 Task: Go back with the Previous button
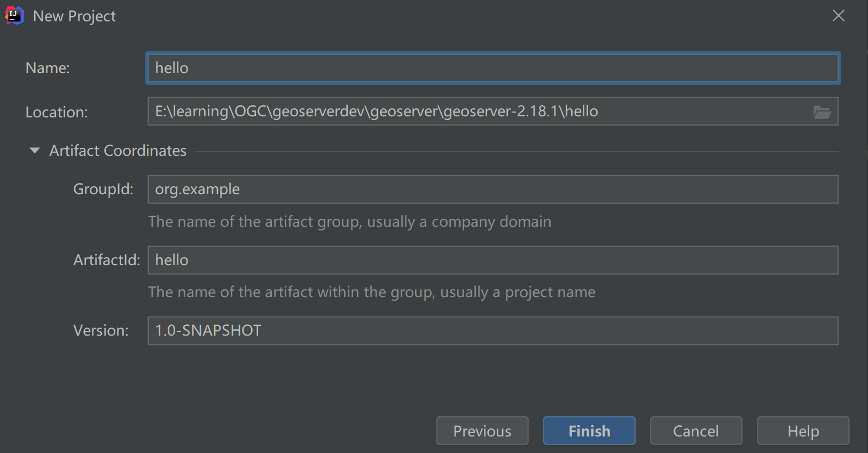point(482,431)
